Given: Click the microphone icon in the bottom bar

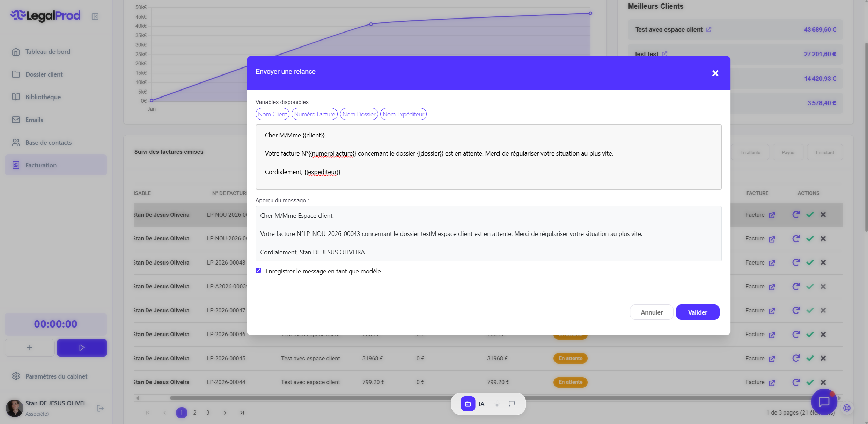Looking at the screenshot, I should click(x=497, y=404).
